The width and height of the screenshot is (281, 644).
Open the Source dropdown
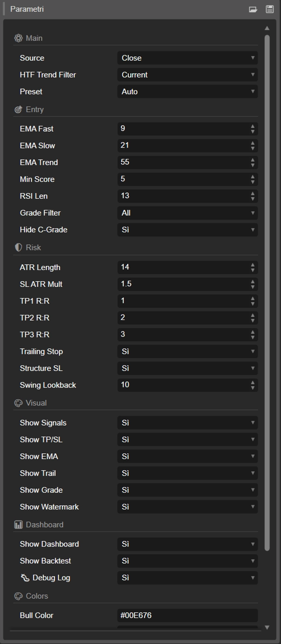coord(186,58)
